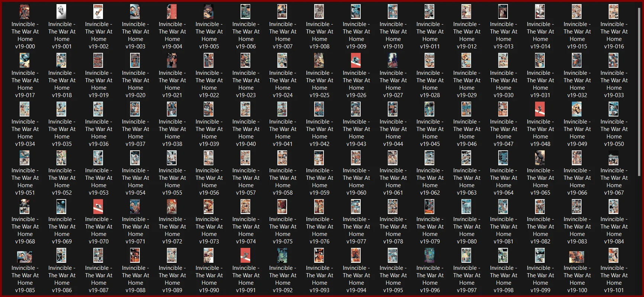This screenshot has width=644, height=297.
Task: Click the file name v19-014
Action: pyautogui.click(x=540, y=35)
